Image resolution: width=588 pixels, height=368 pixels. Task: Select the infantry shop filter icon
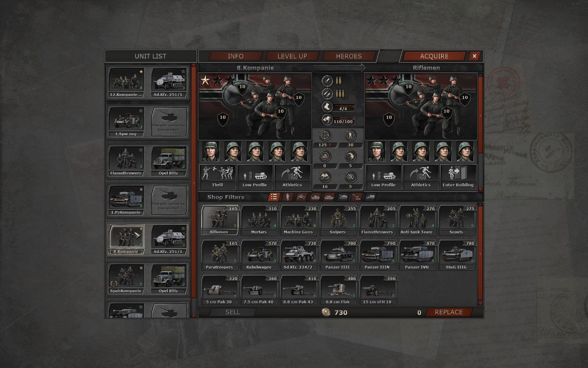pyautogui.click(x=288, y=197)
